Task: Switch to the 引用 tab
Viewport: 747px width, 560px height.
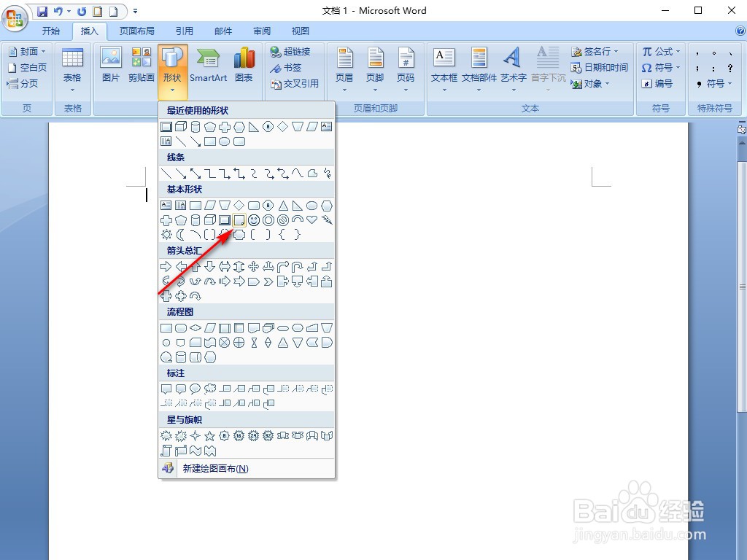Action: pyautogui.click(x=185, y=31)
